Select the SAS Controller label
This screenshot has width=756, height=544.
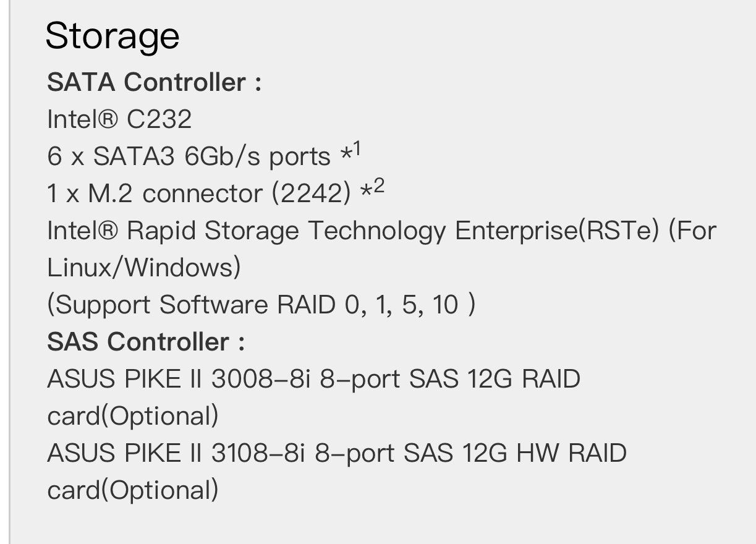(146, 342)
